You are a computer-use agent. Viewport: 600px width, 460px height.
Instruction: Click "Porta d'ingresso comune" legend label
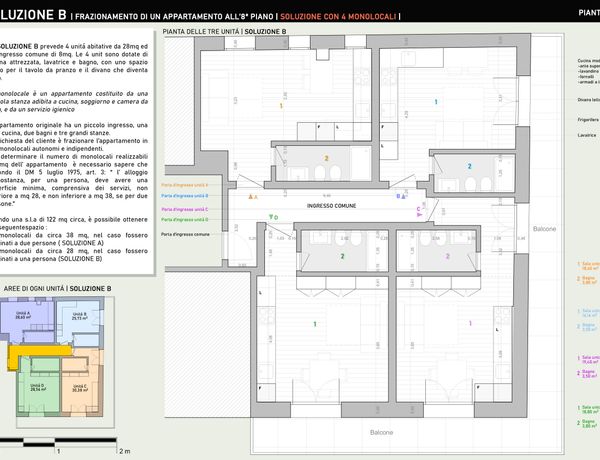(190, 233)
